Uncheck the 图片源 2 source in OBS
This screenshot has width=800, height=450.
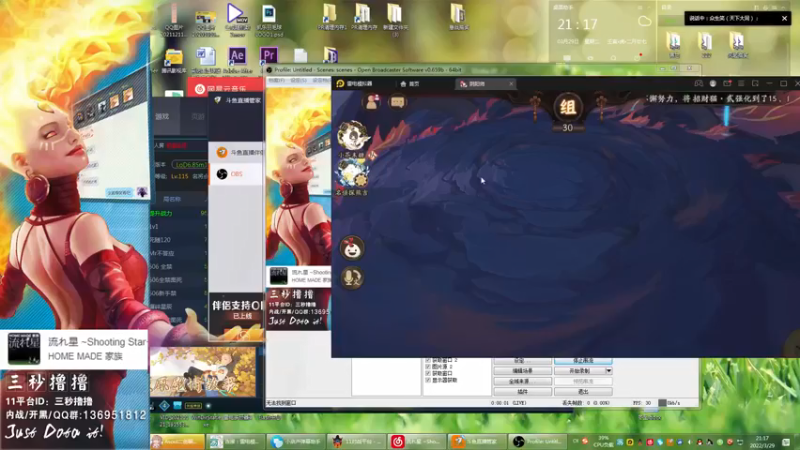coord(428,367)
